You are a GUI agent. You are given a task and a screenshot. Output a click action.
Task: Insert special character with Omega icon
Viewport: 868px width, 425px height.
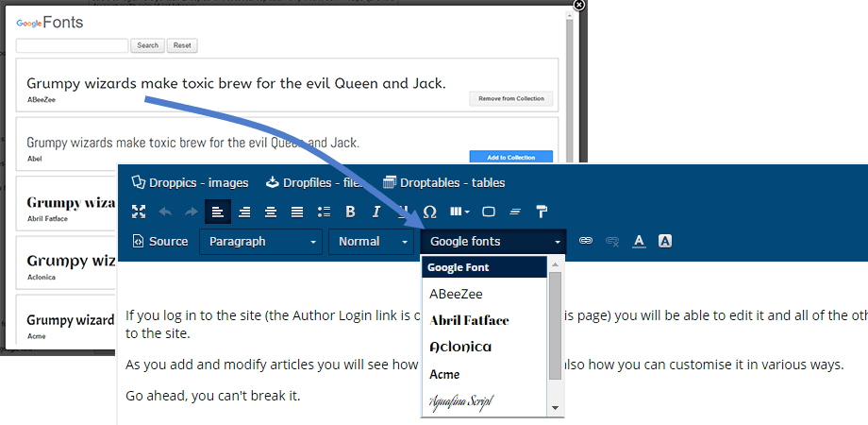click(430, 212)
